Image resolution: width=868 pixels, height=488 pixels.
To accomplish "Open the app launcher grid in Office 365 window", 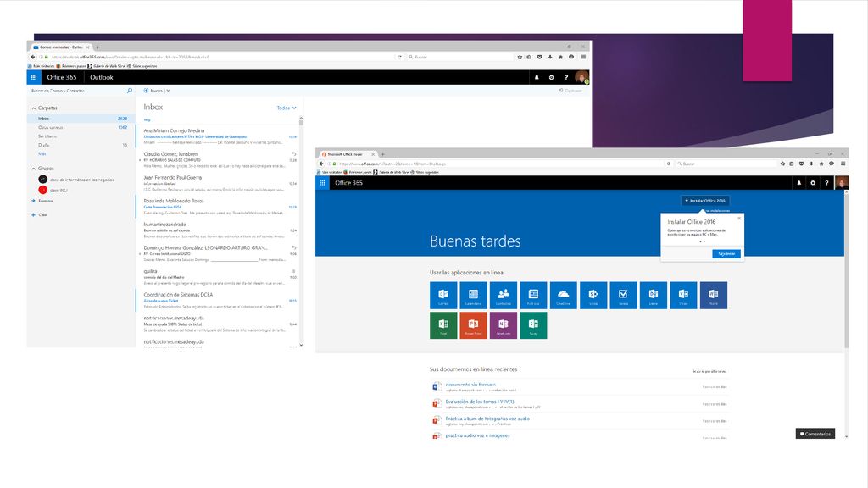I will 322,183.
